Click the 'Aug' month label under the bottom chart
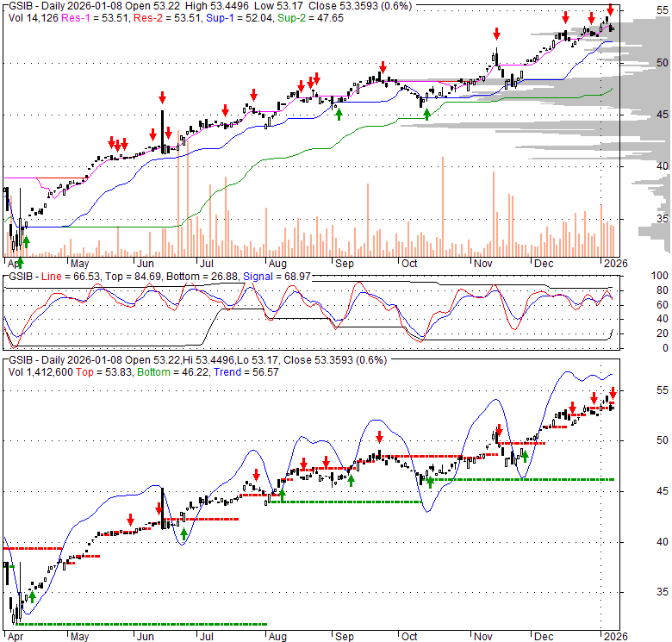The image size is (672, 642). (x=277, y=637)
